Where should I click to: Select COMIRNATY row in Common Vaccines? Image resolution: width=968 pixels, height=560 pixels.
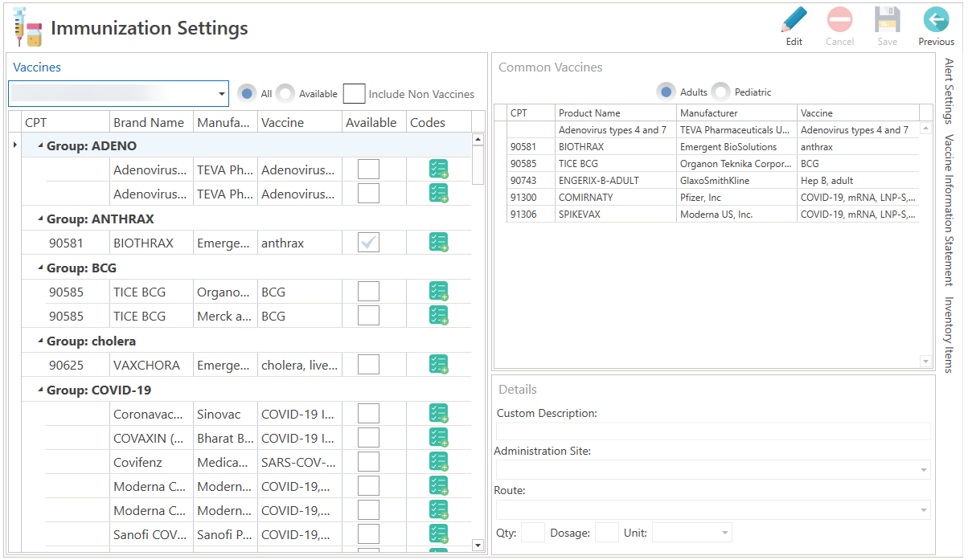712,197
